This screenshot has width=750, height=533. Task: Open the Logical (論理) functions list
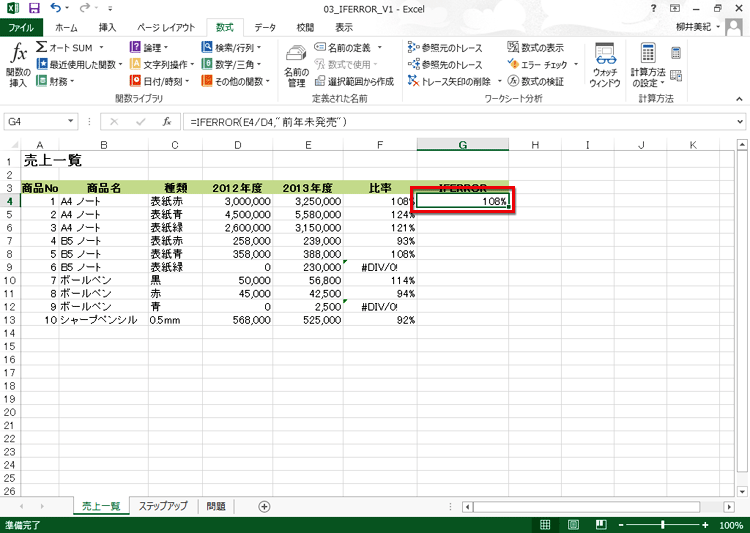149,47
